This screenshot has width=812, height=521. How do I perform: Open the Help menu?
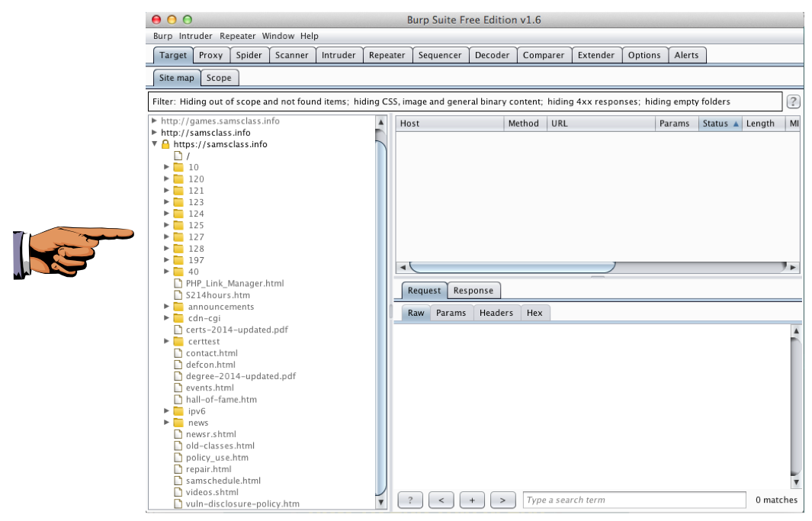click(x=309, y=36)
